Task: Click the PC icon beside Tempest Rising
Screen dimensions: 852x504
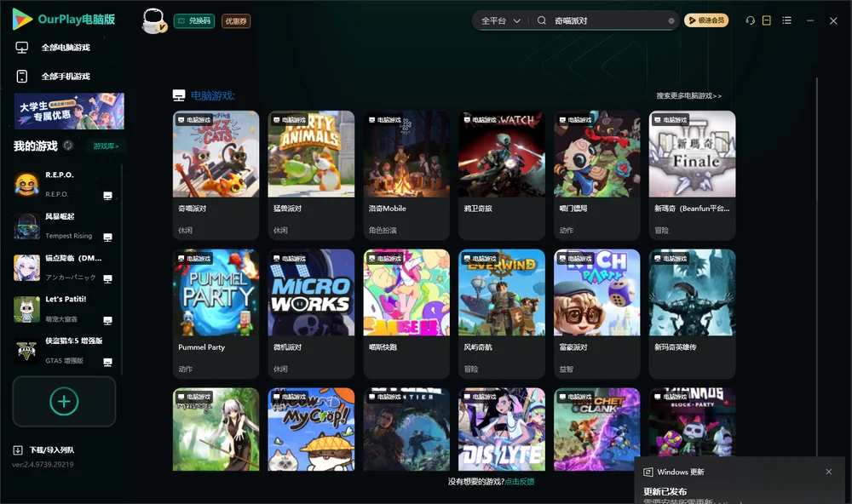Action: point(107,238)
